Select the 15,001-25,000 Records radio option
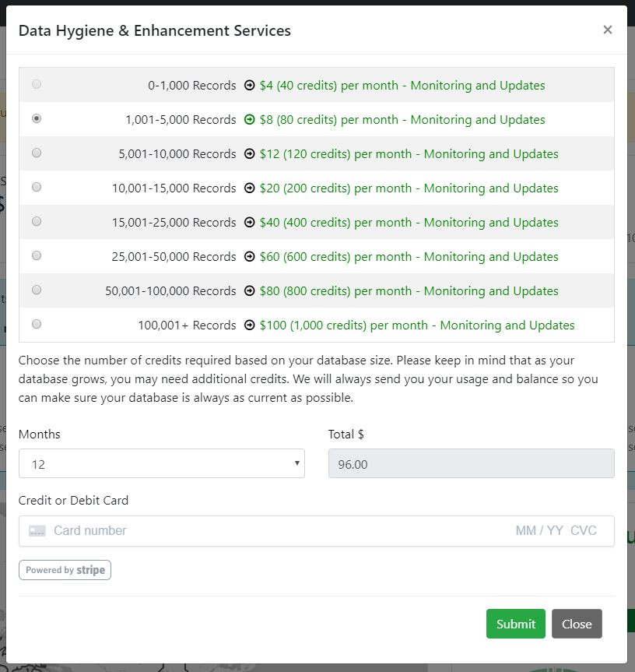The image size is (635, 672). (37, 222)
